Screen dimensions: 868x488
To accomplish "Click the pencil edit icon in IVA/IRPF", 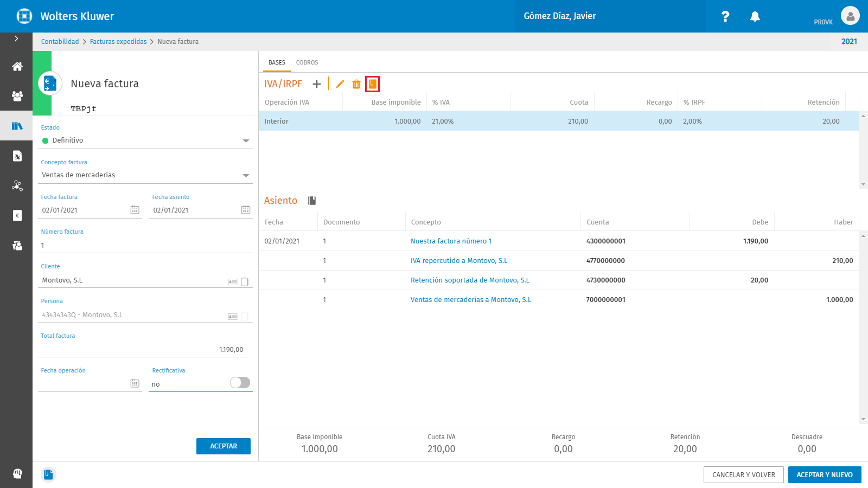I will click(340, 84).
